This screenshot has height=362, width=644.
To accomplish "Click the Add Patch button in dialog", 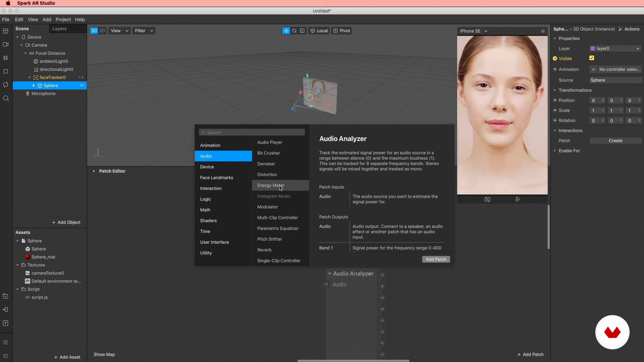I will (436, 259).
